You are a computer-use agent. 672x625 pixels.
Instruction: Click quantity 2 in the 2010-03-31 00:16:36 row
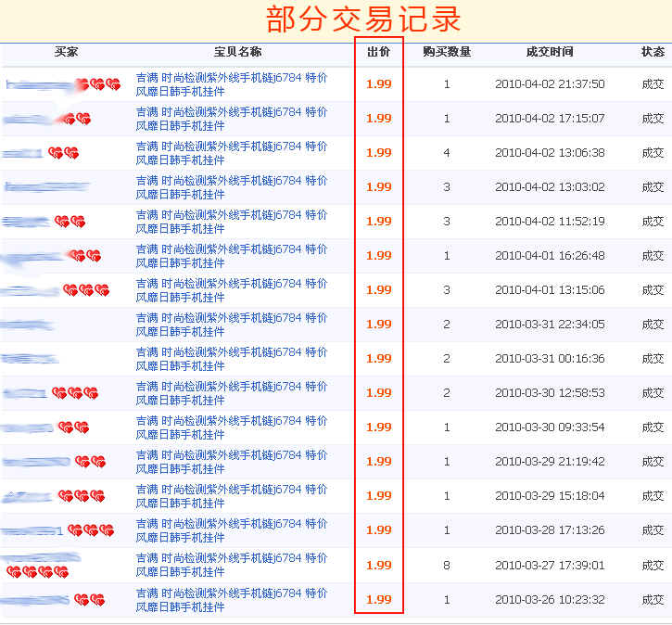[447, 358]
